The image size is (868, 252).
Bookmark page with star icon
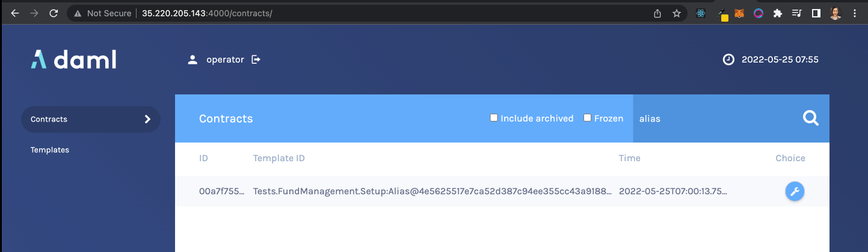[x=677, y=13]
